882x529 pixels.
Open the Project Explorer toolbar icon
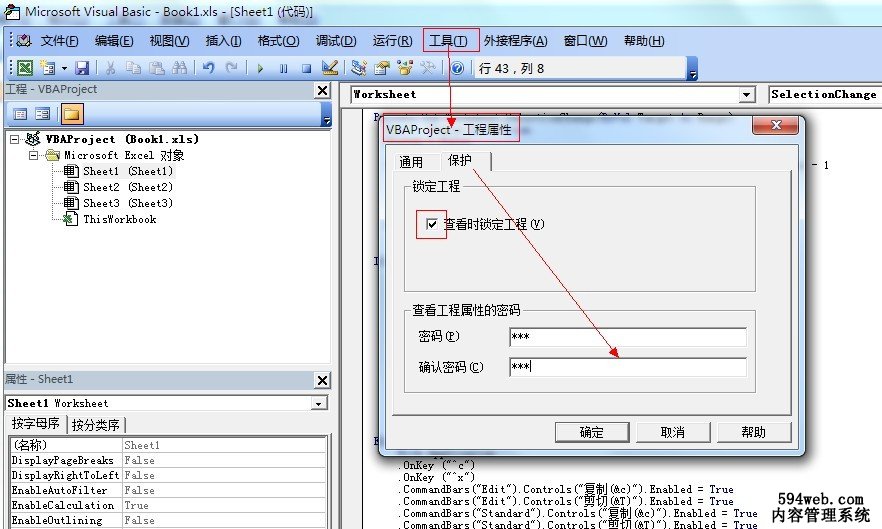point(359,68)
